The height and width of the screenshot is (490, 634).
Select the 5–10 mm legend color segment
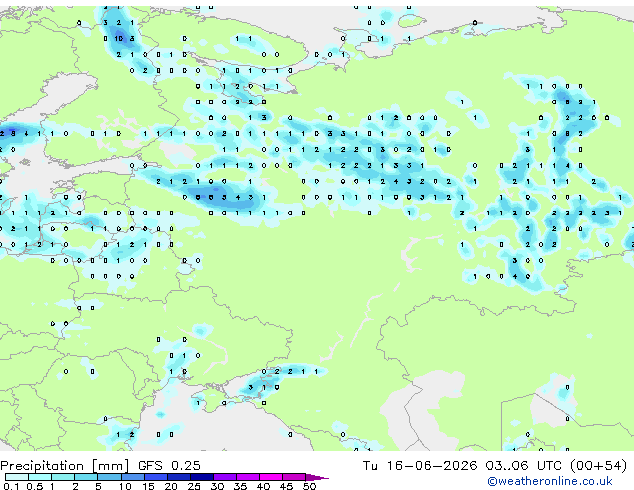pos(109,477)
